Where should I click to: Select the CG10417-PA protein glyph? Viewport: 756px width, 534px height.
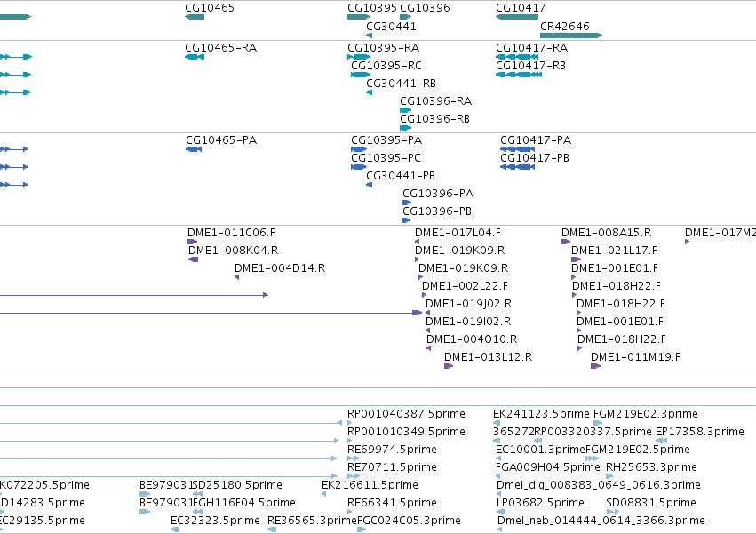point(517,149)
